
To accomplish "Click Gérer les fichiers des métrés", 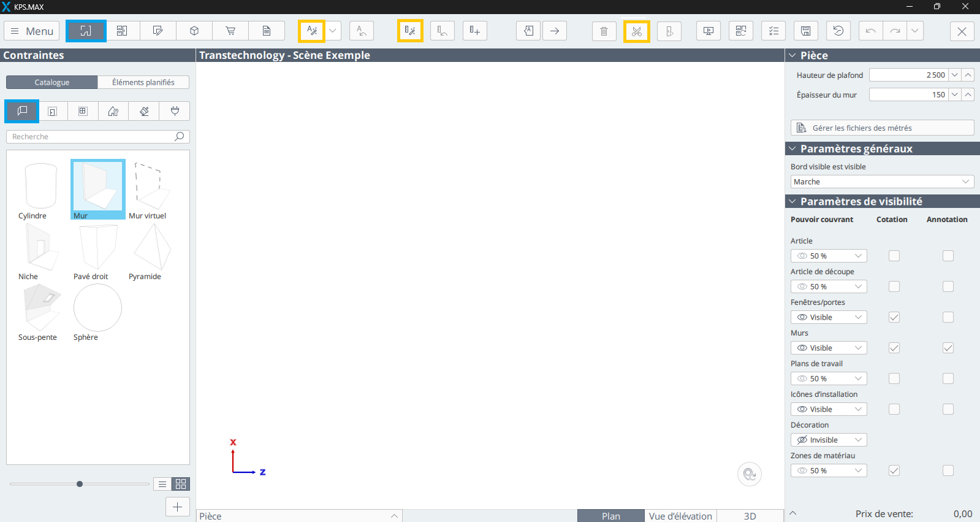I will [x=882, y=128].
